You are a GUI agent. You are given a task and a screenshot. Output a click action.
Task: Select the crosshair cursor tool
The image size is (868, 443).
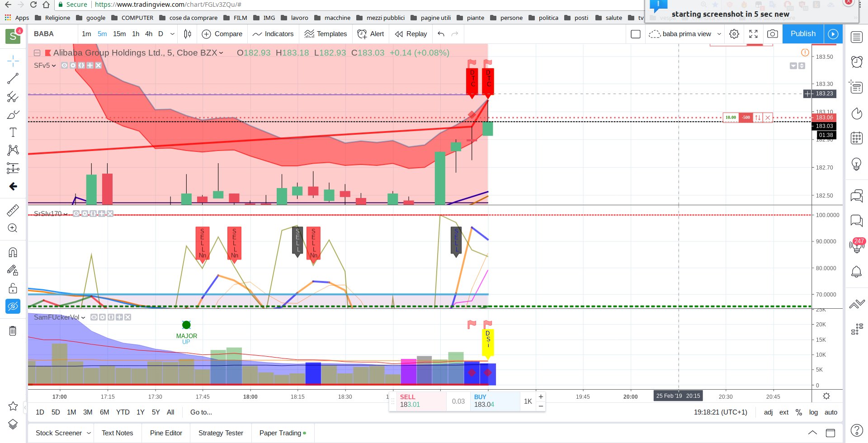pyautogui.click(x=13, y=61)
